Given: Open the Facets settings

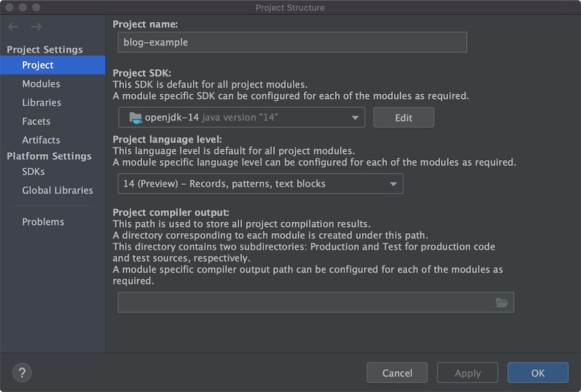Looking at the screenshot, I should pyautogui.click(x=36, y=121).
